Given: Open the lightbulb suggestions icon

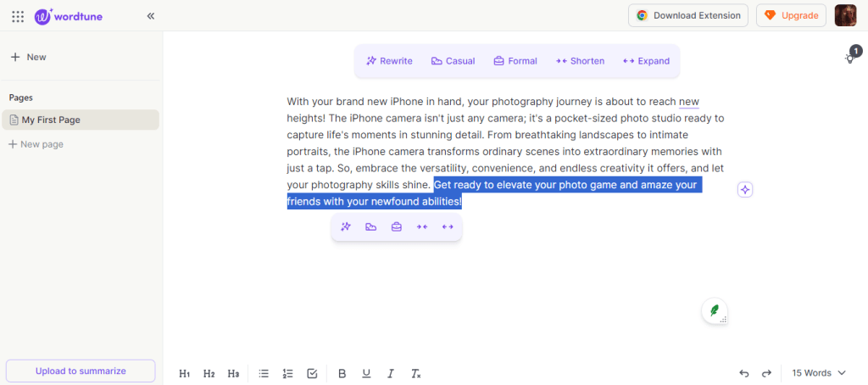Looking at the screenshot, I should click(x=849, y=59).
